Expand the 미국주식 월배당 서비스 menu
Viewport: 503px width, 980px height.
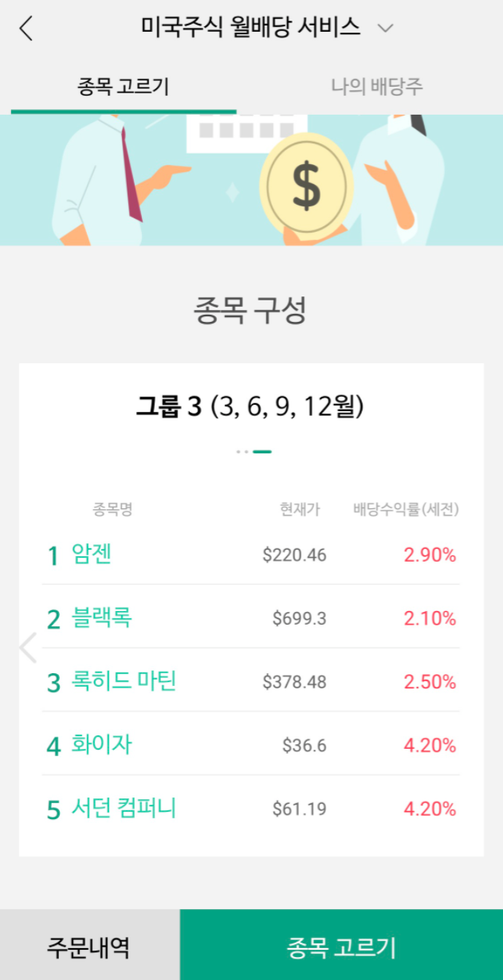pos(251,27)
